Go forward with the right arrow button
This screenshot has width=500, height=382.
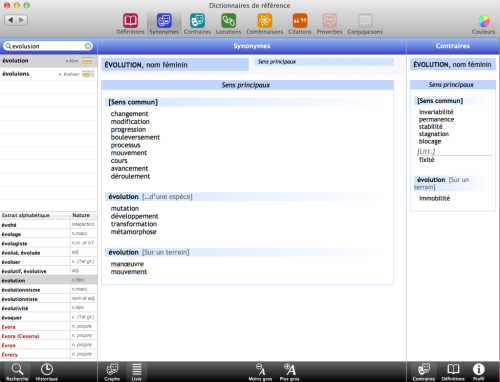point(22,20)
